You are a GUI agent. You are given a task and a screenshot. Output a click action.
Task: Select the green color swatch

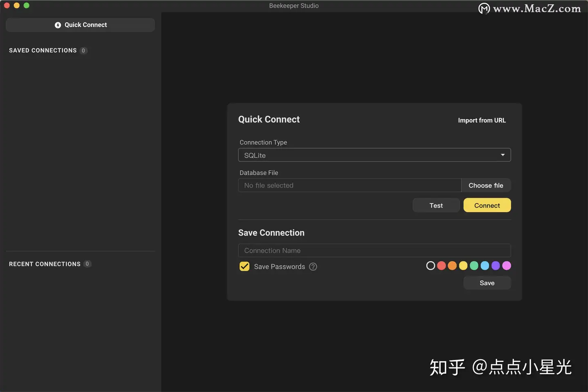pyautogui.click(x=474, y=266)
